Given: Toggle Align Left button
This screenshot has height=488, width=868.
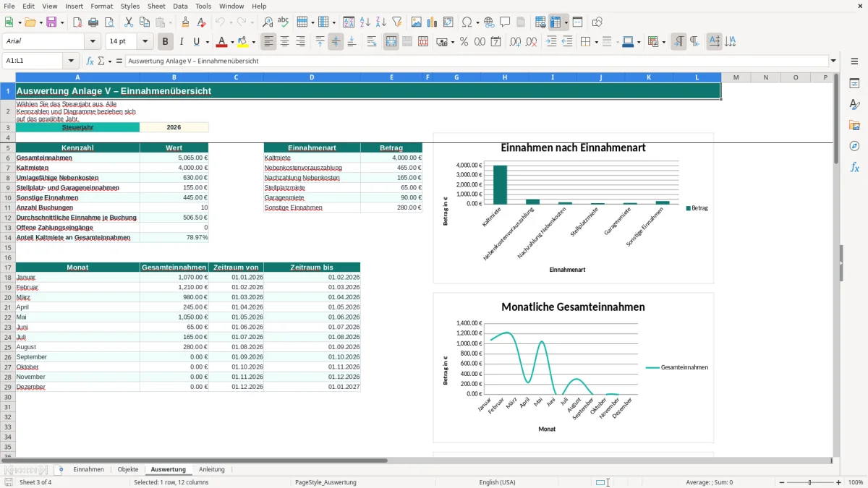Looking at the screenshot, I should coord(269,42).
